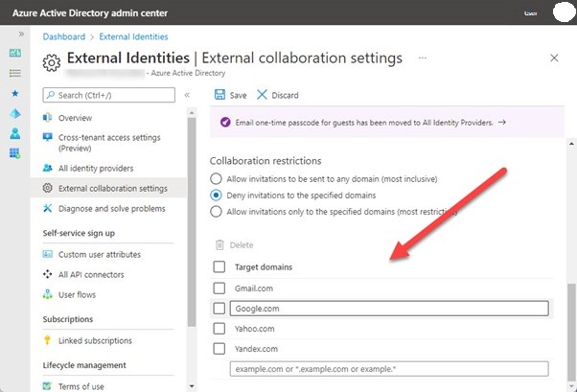Click the Favorites star icon
Viewport: 577px width, 392px height.
(15, 93)
